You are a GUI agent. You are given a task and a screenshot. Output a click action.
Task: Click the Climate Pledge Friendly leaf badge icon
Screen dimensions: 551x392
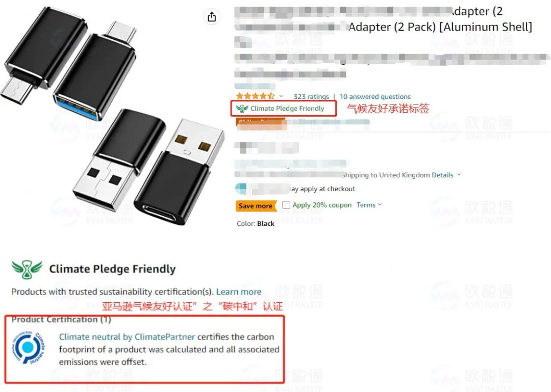point(242,109)
